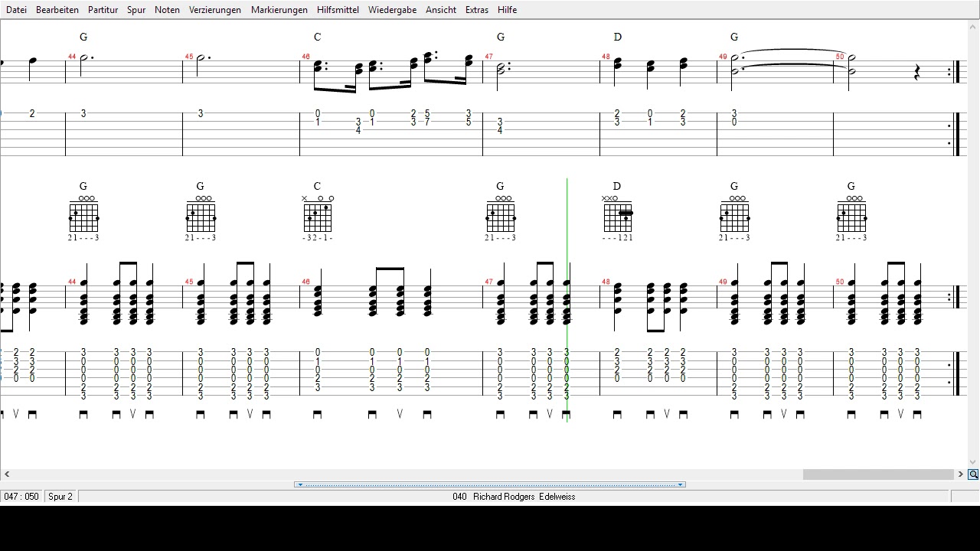Open the Noten menu

click(167, 10)
